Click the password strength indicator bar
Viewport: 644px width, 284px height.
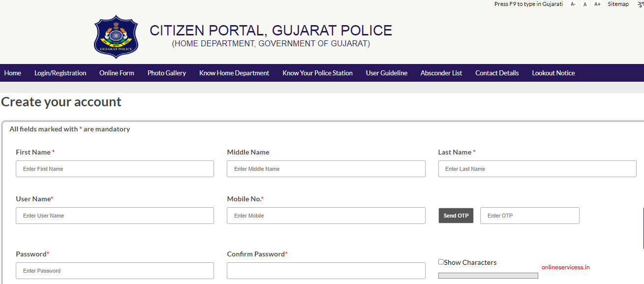click(x=488, y=275)
